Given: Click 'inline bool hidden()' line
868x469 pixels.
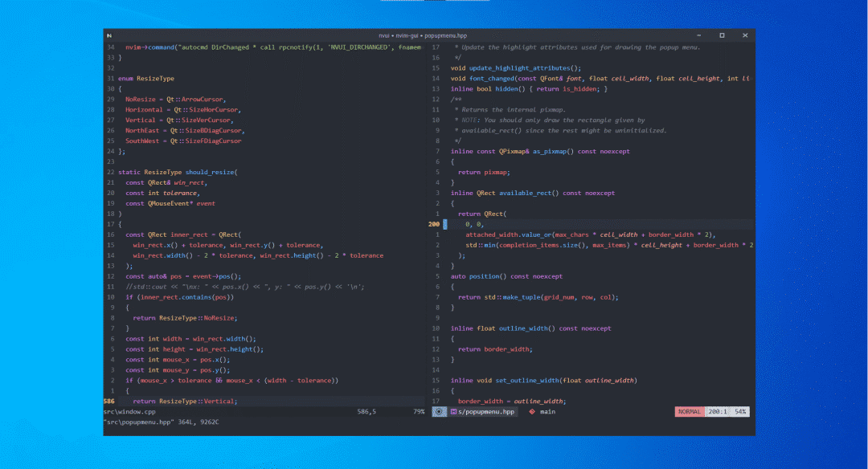Looking at the screenshot, I should point(529,89).
